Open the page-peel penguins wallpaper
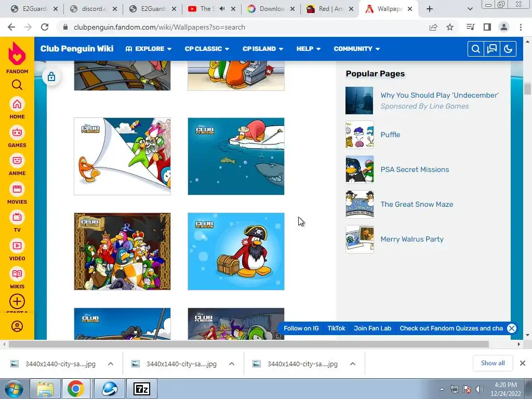This screenshot has height=399, width=532. [x=123, y=156]
